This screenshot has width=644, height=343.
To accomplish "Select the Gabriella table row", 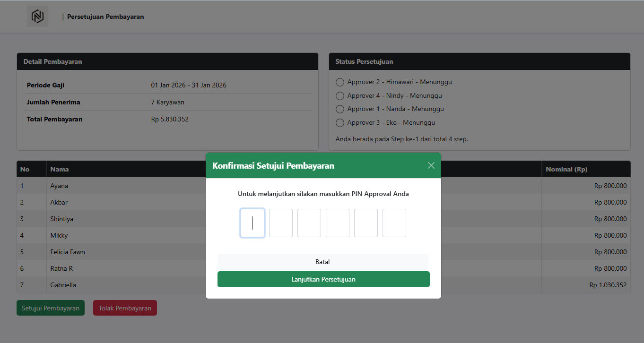I will pyautogui.click(x=63, y=285).
